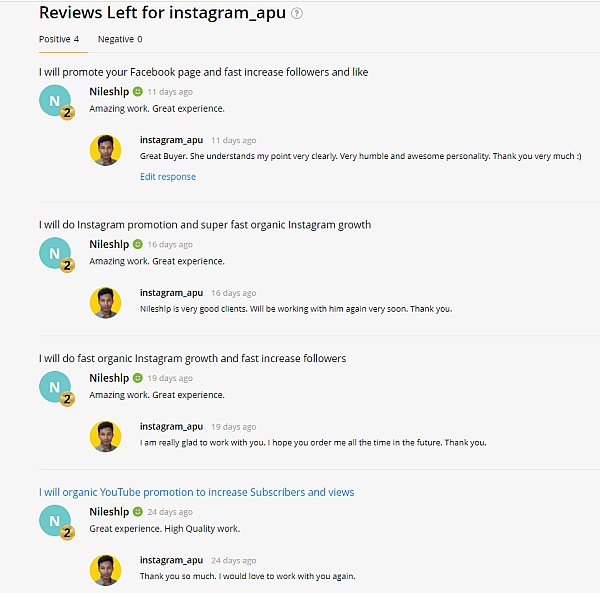Click NileshIp username in the Facebook page review
Viewport: 600px width, 593px height.
[109, 92]
